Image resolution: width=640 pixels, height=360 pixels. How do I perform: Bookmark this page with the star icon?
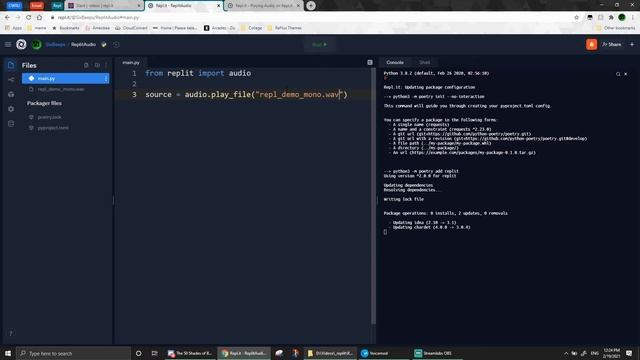[x=576, y=18]
